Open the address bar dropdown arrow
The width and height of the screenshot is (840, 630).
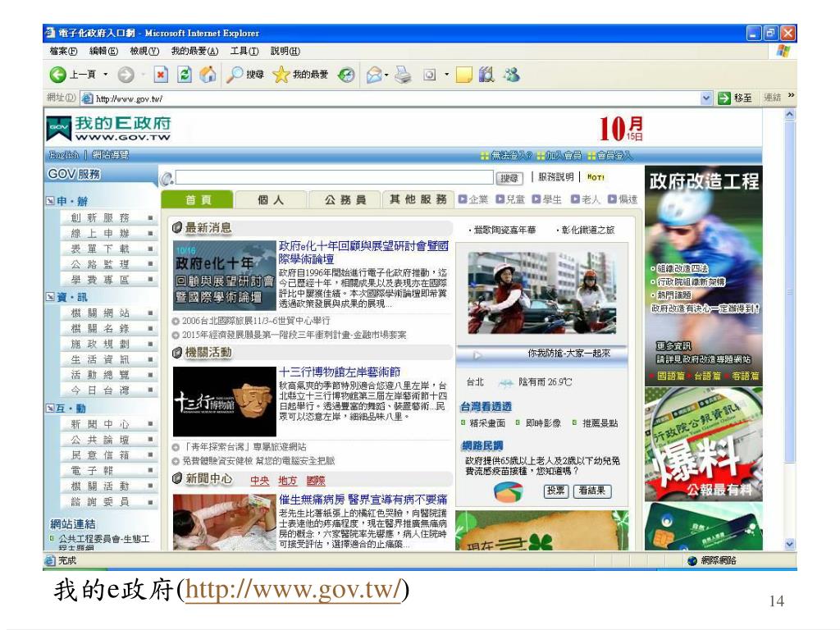[x=706, y=98]
